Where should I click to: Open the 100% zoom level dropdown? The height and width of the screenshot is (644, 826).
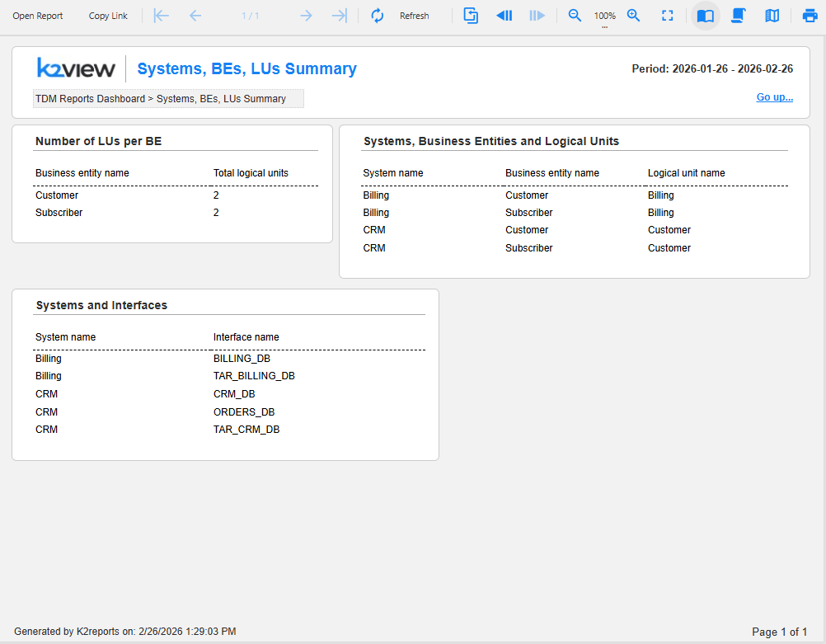604,16
